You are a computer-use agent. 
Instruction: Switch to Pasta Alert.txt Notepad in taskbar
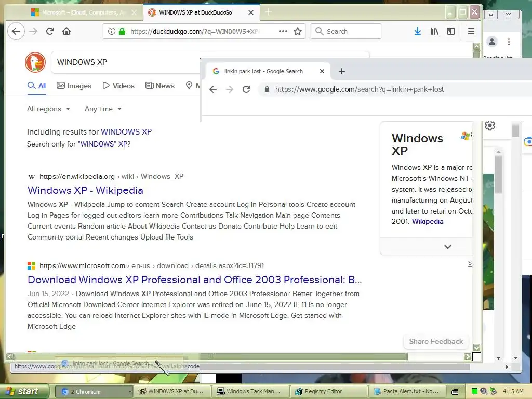pos(407,392)
